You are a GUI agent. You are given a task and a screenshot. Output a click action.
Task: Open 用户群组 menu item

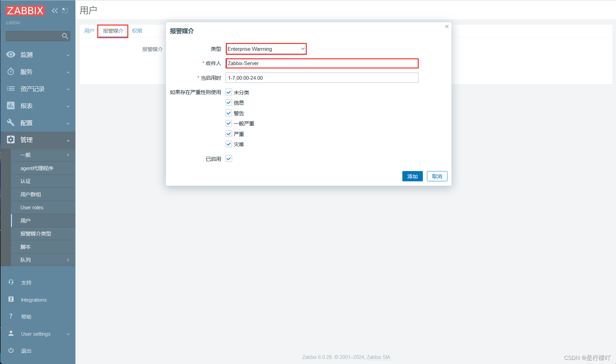coord(43,195)
